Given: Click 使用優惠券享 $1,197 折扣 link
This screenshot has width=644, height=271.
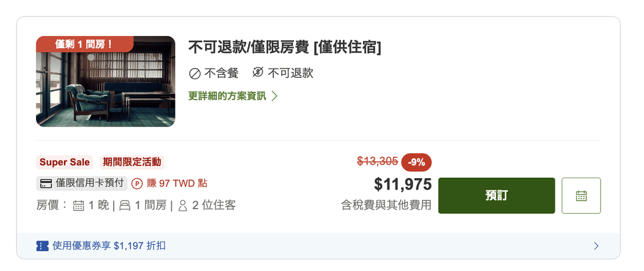Looking at the screenshot, I should (109, 246).
